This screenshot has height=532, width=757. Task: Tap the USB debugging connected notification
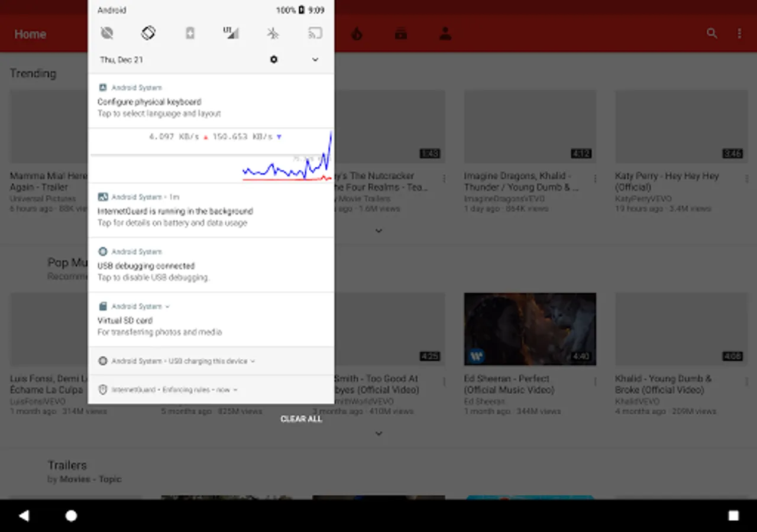(211, 265)
